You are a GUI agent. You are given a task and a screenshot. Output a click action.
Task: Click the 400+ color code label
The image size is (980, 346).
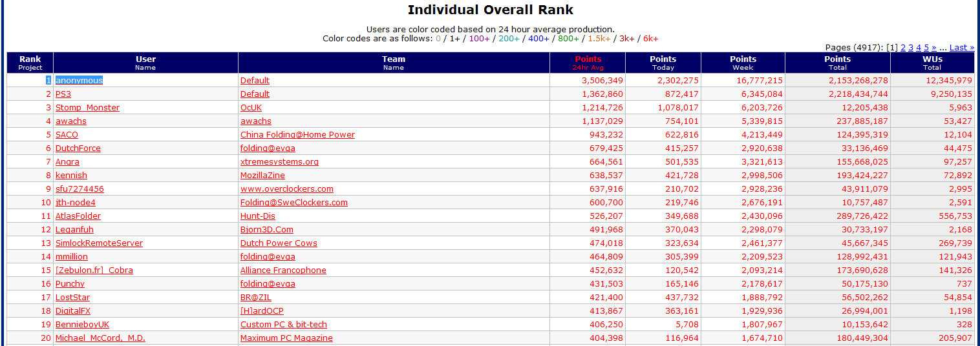pos(539,39)
